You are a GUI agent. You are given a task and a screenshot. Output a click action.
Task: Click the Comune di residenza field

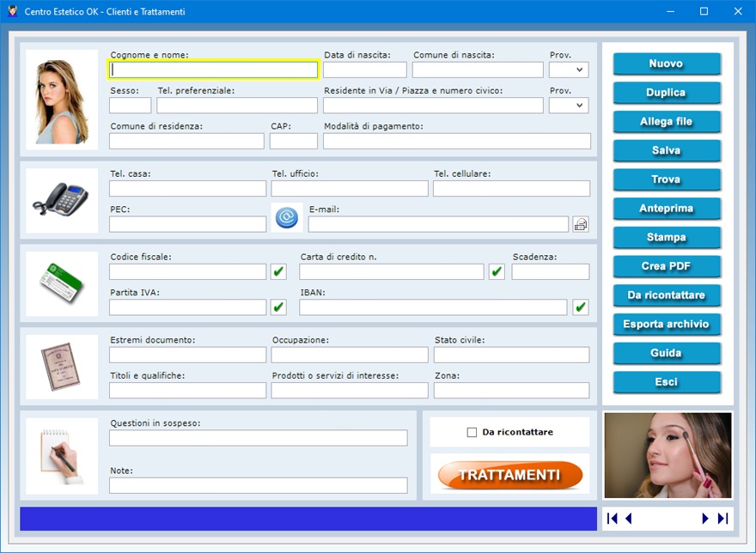[186, 142]
